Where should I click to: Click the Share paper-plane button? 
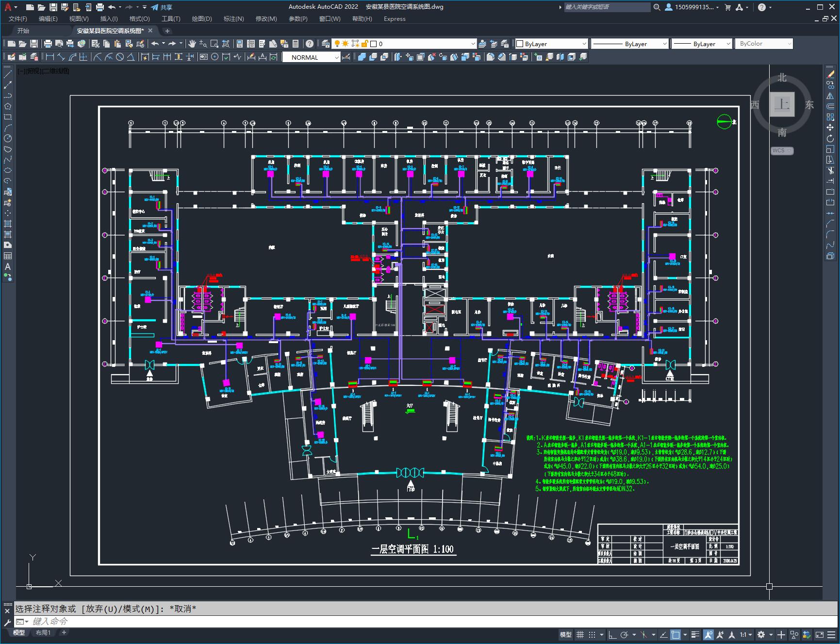click(x=162, y=7)
